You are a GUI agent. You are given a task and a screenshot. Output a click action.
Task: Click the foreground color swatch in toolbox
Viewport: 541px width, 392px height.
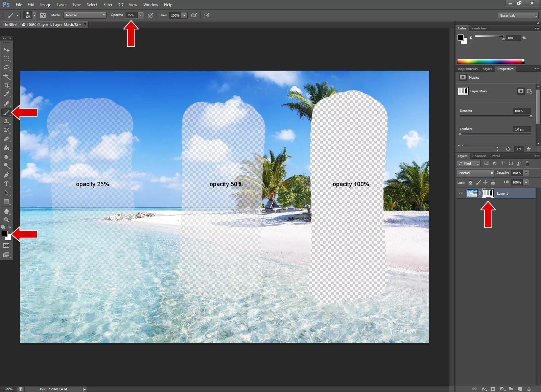[4, 234]
